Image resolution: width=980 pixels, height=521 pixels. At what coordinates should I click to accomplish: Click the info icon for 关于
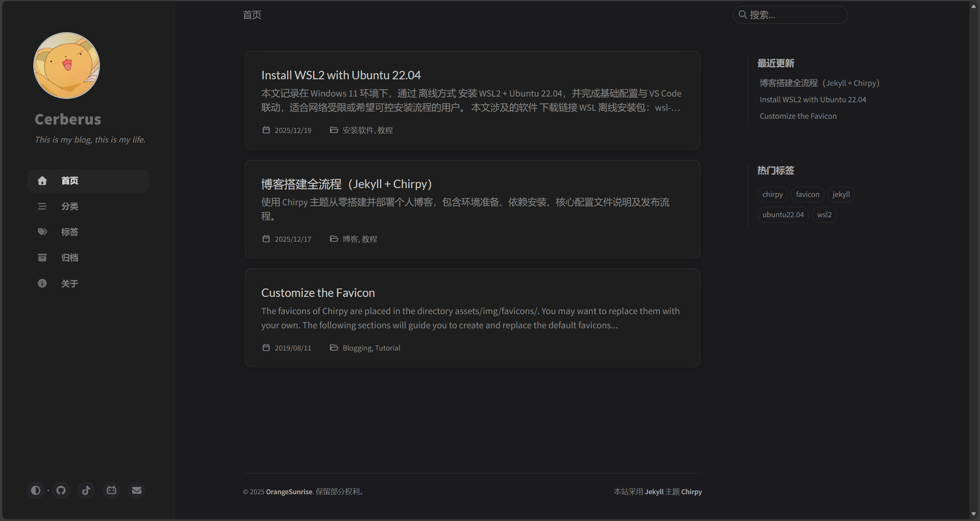[42, 283]
